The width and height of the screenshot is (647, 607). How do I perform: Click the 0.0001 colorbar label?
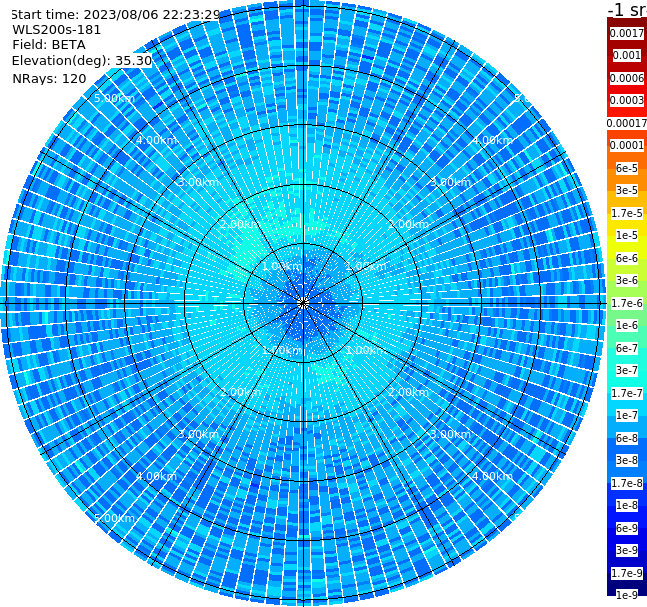coord(627,145)
